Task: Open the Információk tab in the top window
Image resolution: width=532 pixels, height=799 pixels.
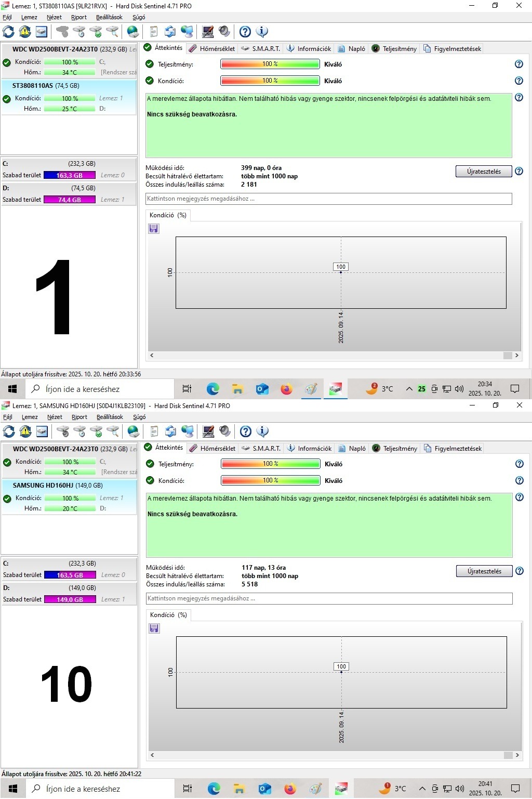Action: point(309,48)
